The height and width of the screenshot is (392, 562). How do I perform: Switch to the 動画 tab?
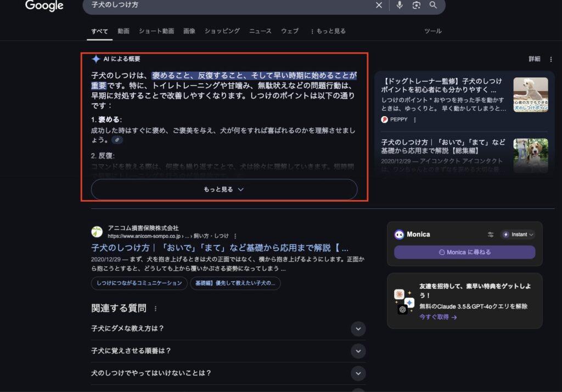[x=123, y=31]
